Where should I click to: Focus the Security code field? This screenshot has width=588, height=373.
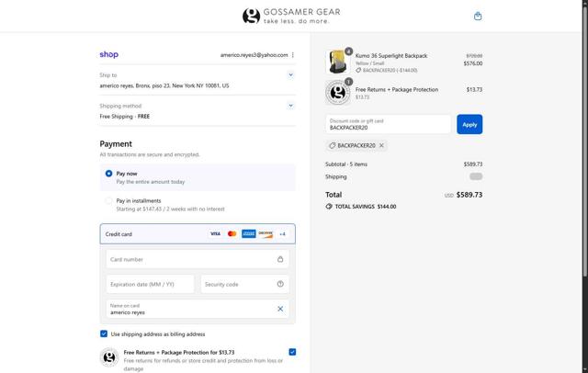[x=245, y=284]
